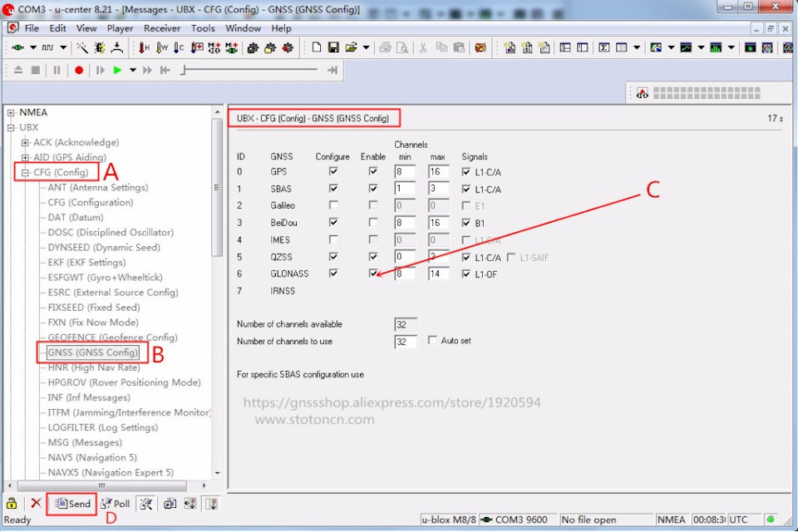Click the Coldstart thermometer C icon
The height and width of the screenshot is (532, 798).
(179, 48)
